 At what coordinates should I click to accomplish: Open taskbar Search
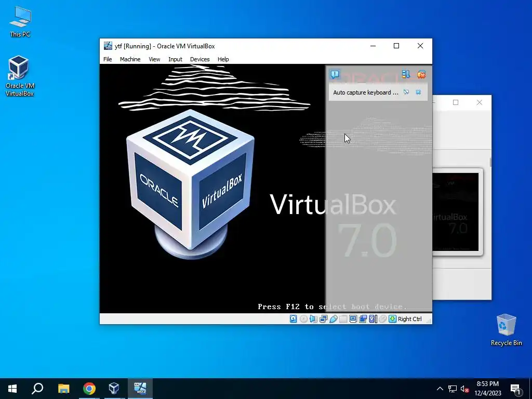click(37, 389)
